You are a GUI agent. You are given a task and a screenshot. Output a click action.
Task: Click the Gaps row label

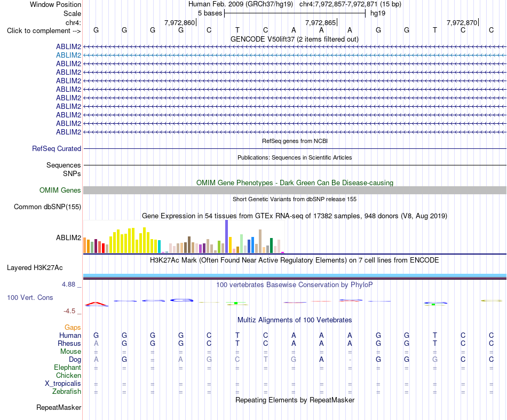click(x=73, y=328)
